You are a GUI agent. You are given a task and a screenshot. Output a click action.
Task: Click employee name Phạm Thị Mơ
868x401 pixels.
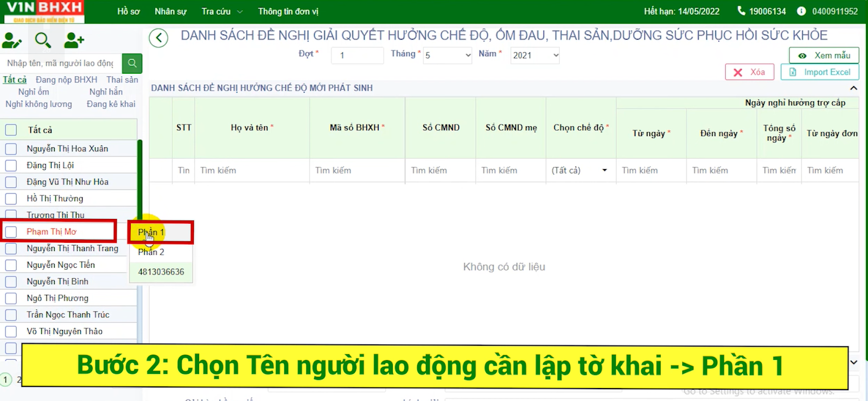[x=52, y=232]
